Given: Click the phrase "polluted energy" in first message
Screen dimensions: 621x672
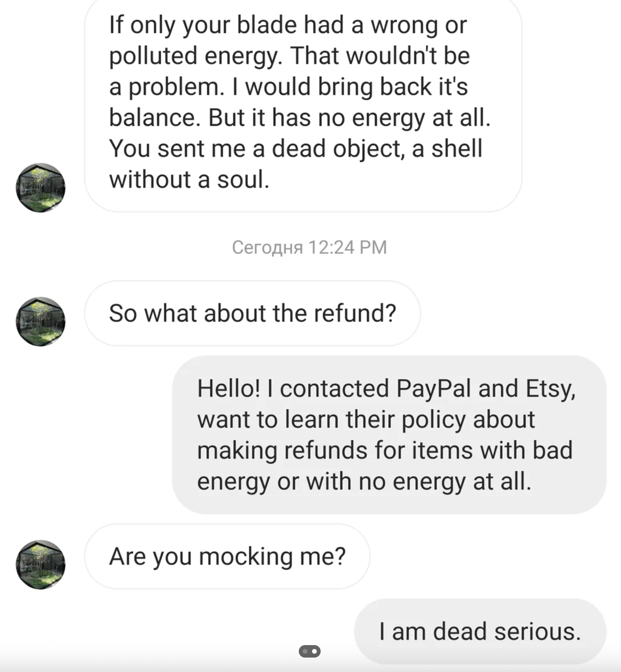Looking at the screenshot, I should (195, 56).
